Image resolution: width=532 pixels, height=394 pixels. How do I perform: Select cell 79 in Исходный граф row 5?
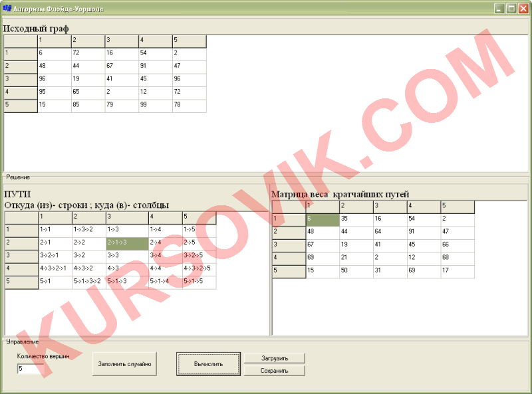[x=122, y=106]
